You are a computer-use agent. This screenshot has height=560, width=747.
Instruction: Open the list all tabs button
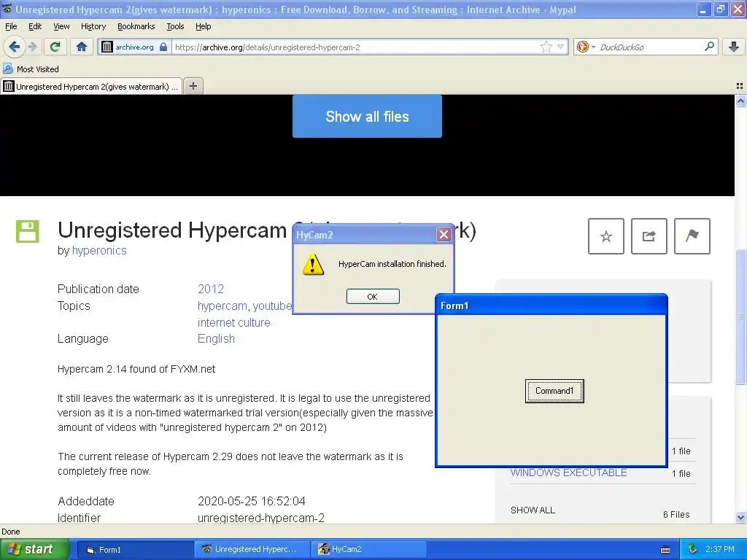point(740,86)
